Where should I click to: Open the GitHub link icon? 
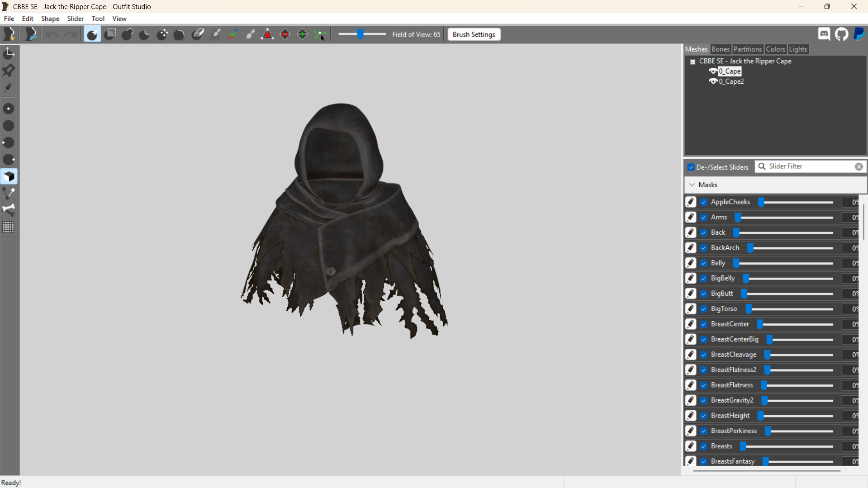841,34
